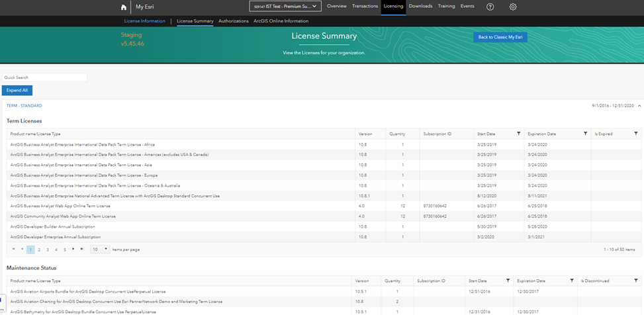
Task: Focus the Quick Search input field
Action: [44, 77]
